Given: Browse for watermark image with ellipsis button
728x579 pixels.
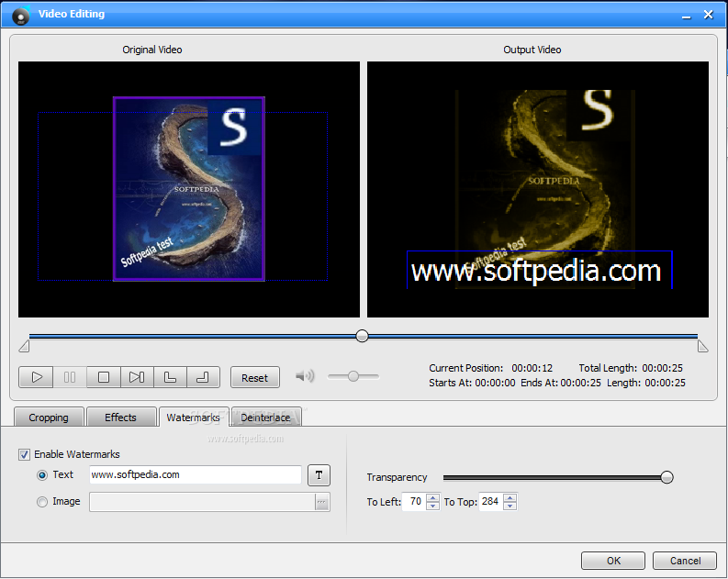Looking at the screenshot, I should (x=321, y=502).
